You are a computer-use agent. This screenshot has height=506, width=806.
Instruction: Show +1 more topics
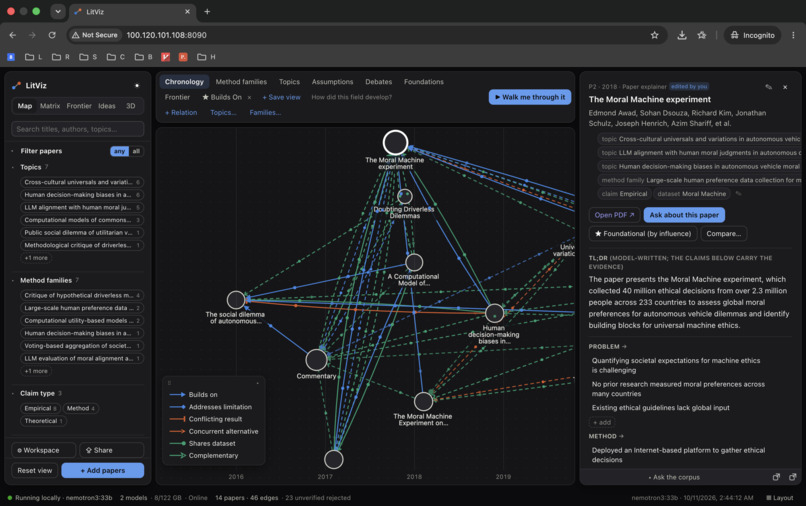36,258
